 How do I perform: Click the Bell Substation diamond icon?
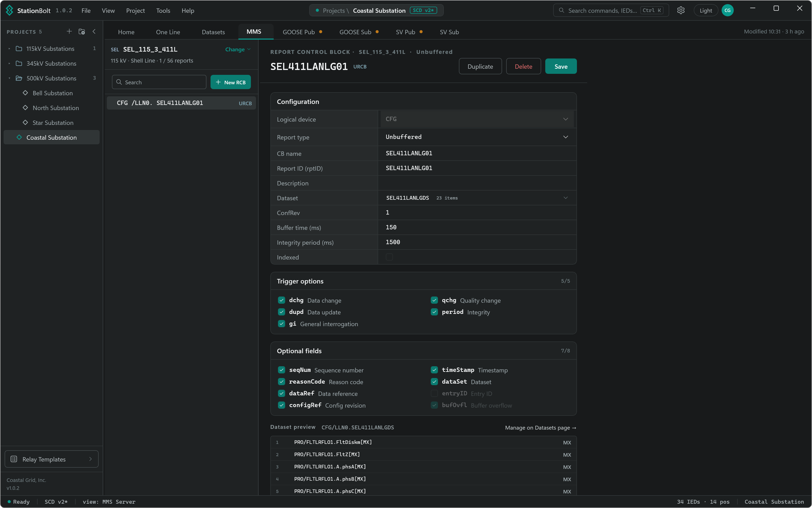(25, 93)
